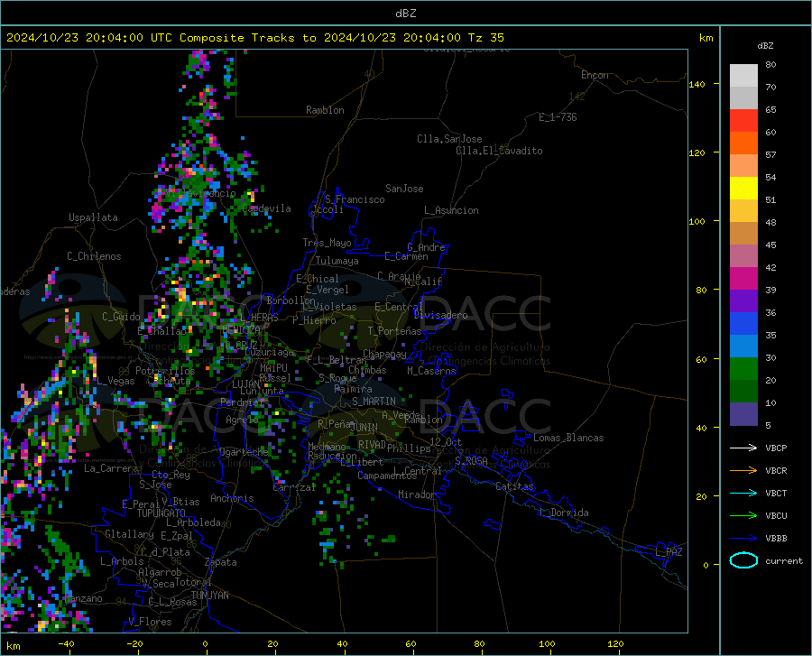Image resolution: width=812 pixels, height=656 pixels.
Task: Select the bright yellow 51-54 dBZ swatch
Action: [743, 189]
